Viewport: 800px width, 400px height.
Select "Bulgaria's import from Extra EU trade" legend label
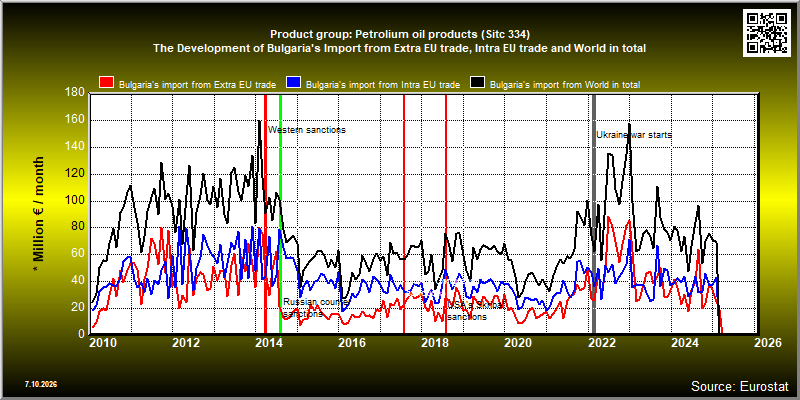(x=197, y=85)
